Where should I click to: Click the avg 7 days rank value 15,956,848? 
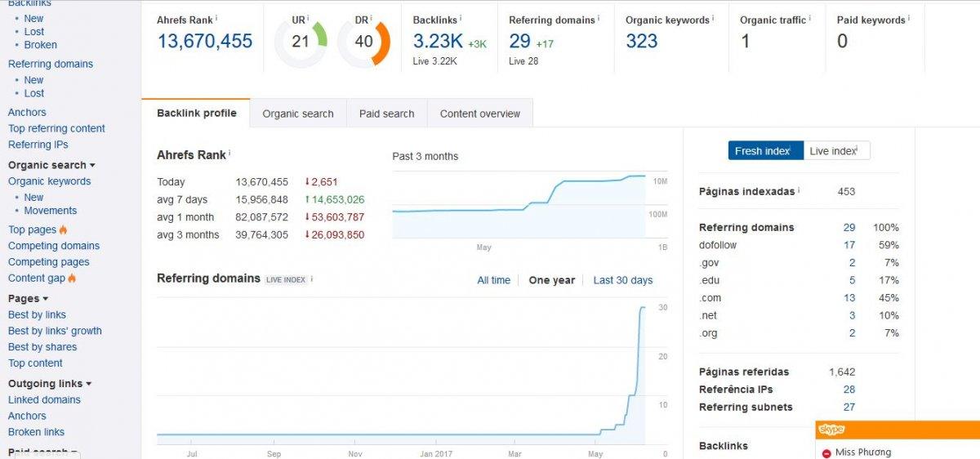click(262, 199)
